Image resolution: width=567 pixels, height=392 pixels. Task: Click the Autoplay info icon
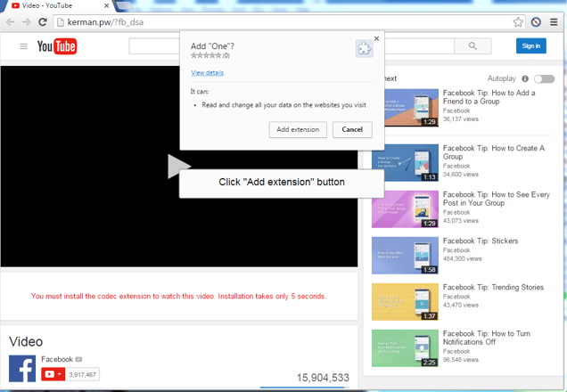coord(525,78)
